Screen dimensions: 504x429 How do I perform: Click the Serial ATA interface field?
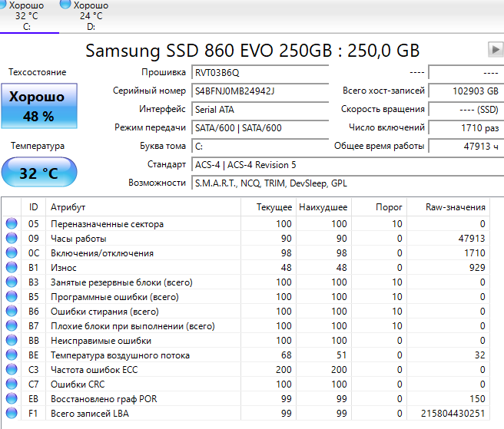point(260,110)
